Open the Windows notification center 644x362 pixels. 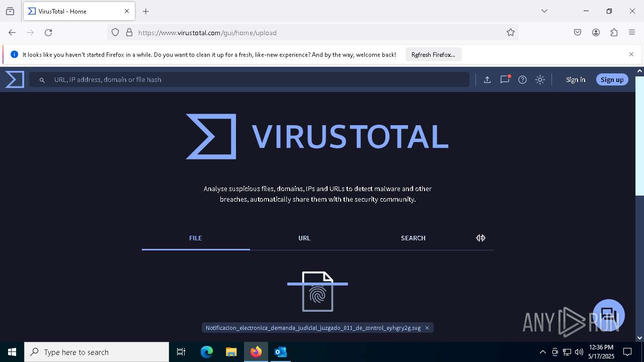[x=627, y=352]
